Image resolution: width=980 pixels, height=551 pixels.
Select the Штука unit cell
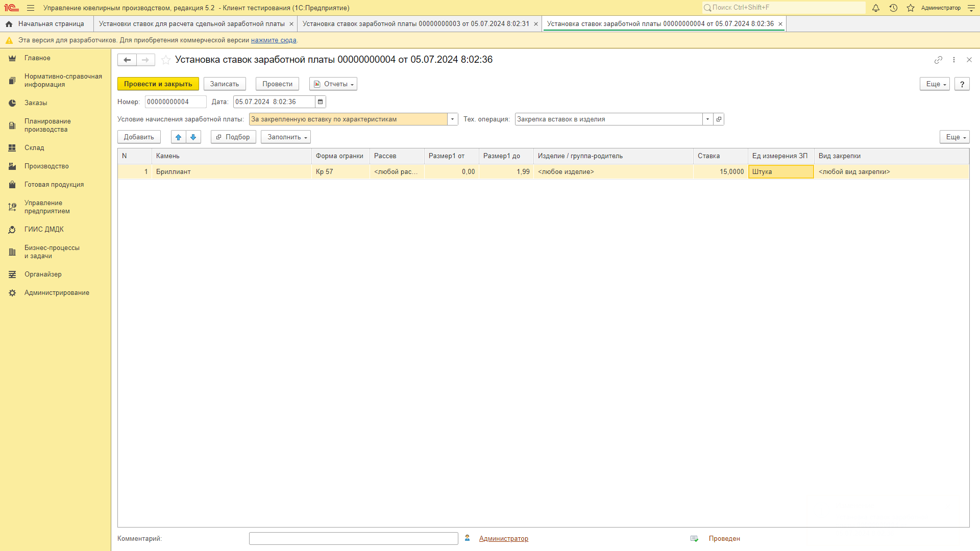(781, 172)
